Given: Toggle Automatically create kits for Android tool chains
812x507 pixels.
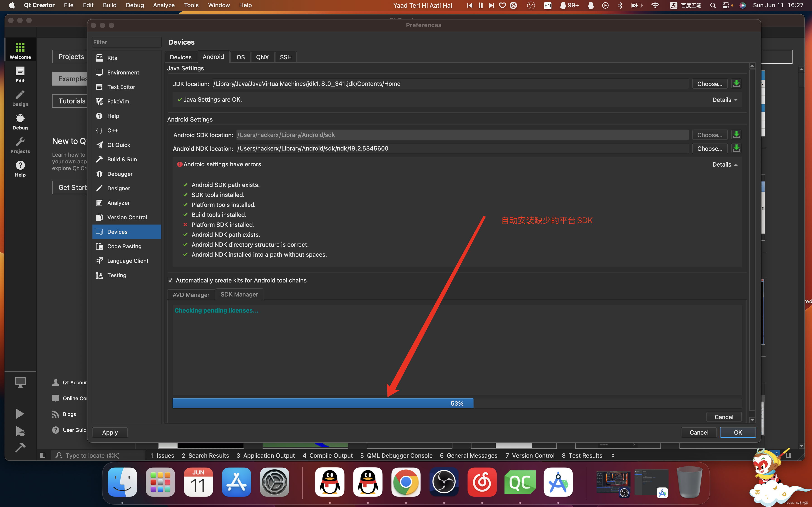Looking at the screenshot, I should coord(170,280).
